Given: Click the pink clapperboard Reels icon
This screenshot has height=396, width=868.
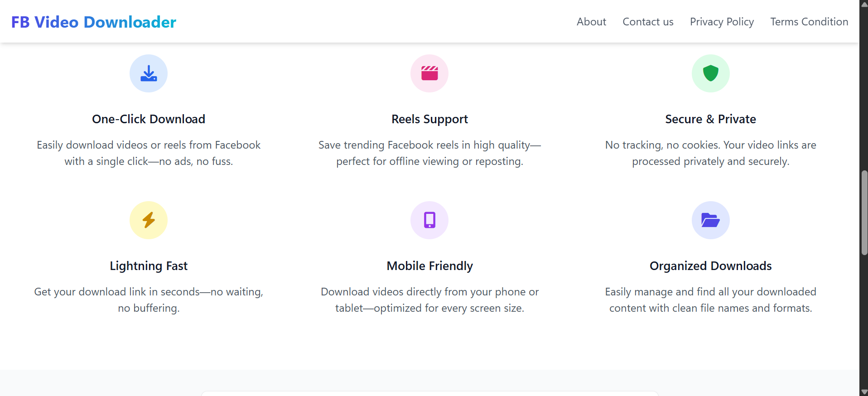Looking at the screenshot, I should point(429,73).
